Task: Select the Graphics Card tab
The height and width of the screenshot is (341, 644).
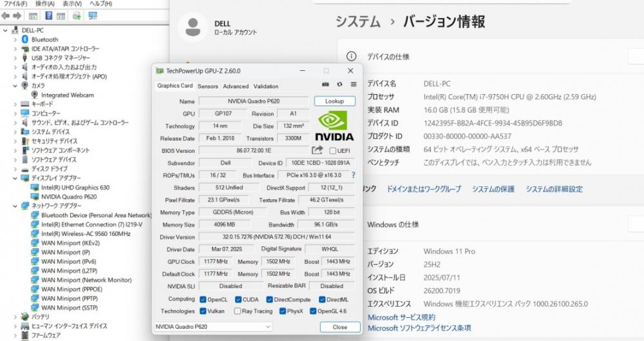Action: (175, 86)
